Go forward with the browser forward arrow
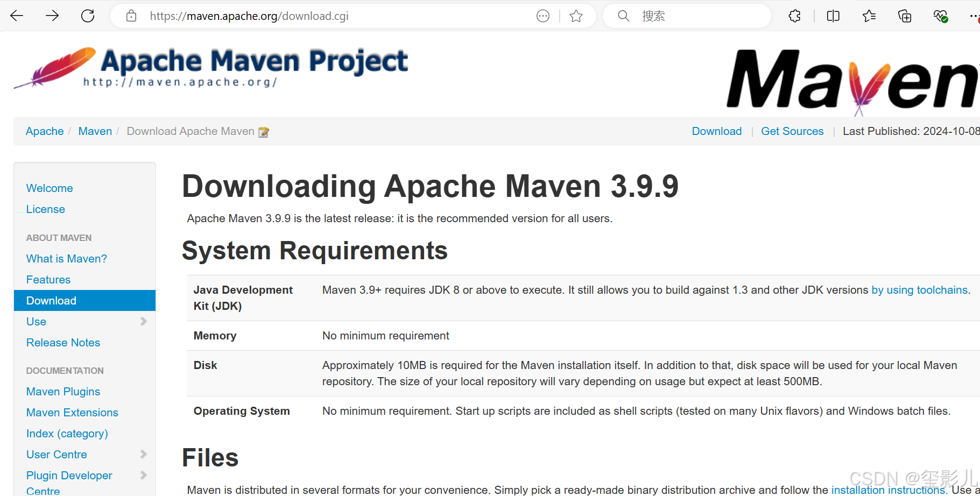 (52, 16)
